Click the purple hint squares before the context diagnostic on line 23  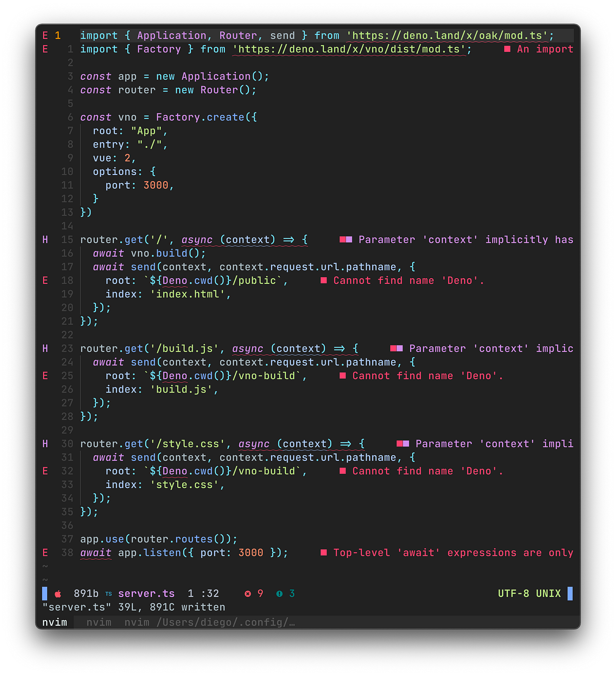pyautogui.click(x=397, y=348)
